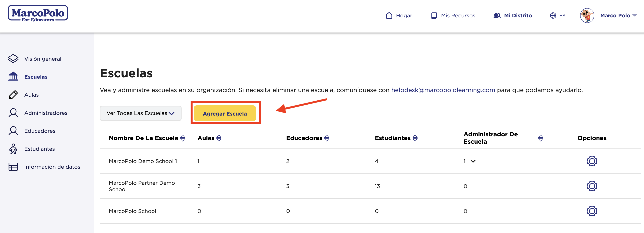Click the Mi Distrito people icon

pos(497,16)
